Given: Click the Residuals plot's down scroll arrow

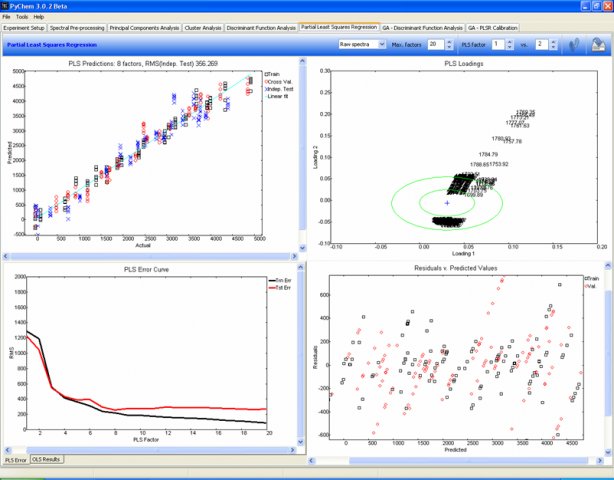Looking at the screenshot, I should coord(608,453).
